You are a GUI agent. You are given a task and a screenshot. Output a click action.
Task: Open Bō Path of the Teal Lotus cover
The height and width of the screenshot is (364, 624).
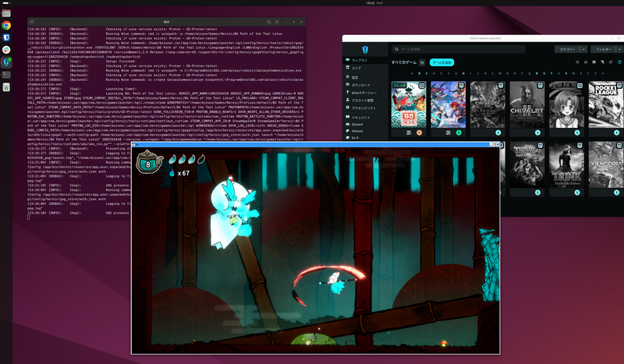[x=408, y=104]
